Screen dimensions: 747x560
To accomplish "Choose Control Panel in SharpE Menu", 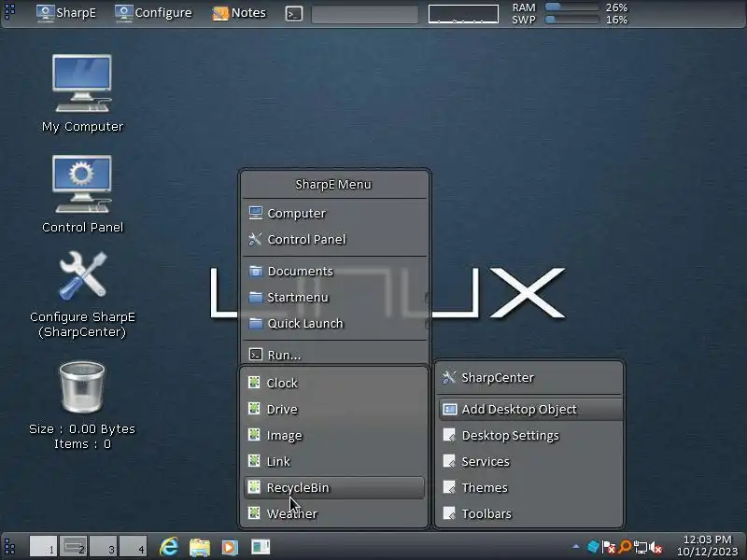I will point(335,239).
